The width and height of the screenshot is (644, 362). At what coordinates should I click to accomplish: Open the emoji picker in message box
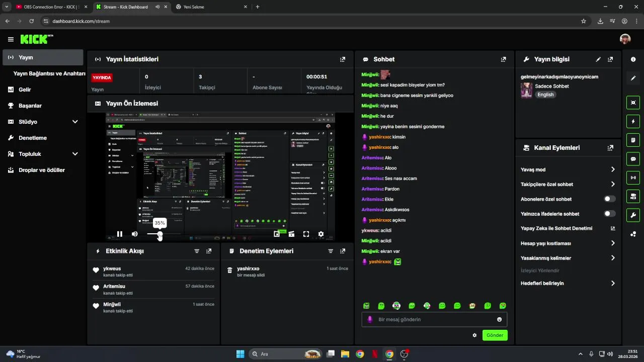pos(499,319)
